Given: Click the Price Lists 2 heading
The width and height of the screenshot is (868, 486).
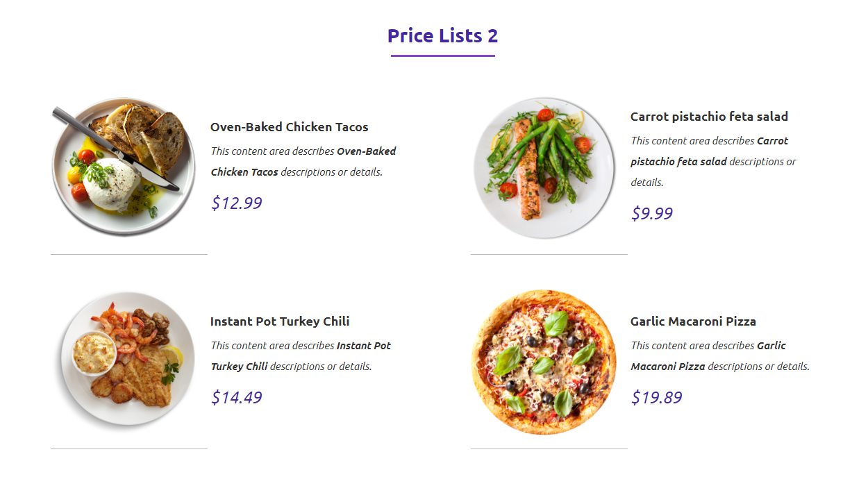Looking at the screenshot, I should click(443, 35).
